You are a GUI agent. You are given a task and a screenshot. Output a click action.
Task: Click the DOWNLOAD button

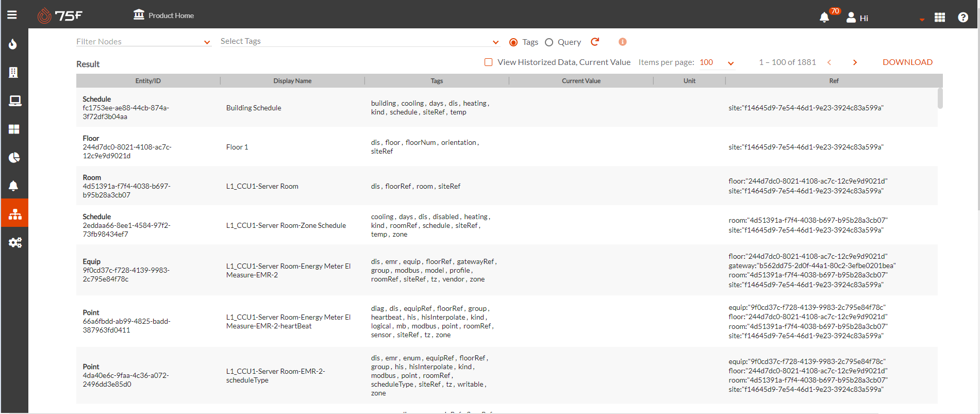coord(907,62)
